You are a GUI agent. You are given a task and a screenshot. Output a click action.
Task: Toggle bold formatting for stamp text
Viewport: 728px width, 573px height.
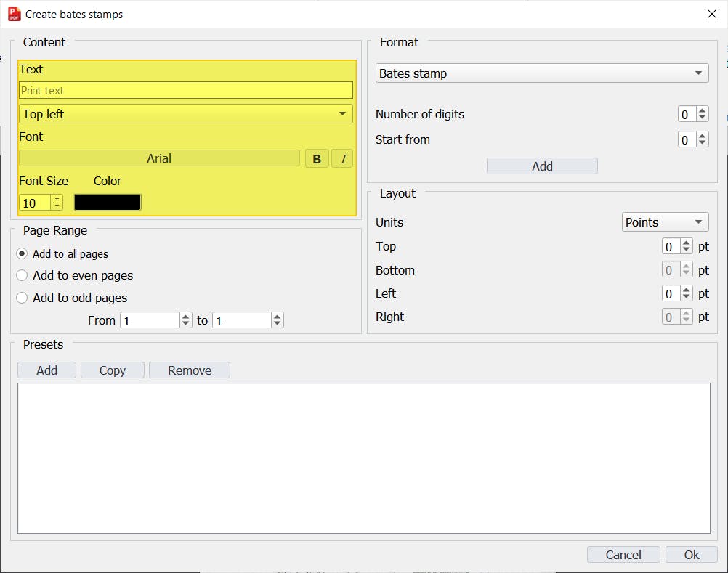point(317,158)
